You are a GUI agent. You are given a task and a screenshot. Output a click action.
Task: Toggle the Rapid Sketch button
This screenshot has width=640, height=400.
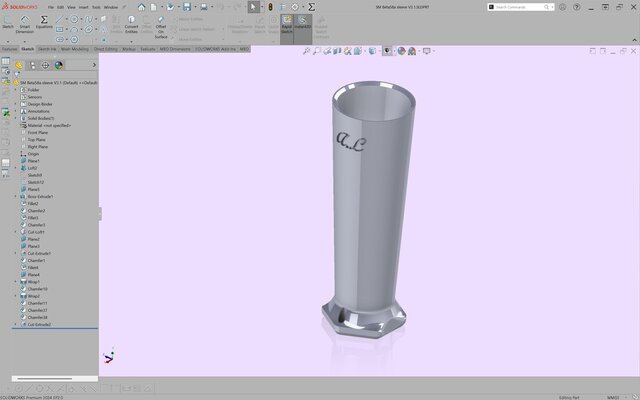(x=286, y=25)
